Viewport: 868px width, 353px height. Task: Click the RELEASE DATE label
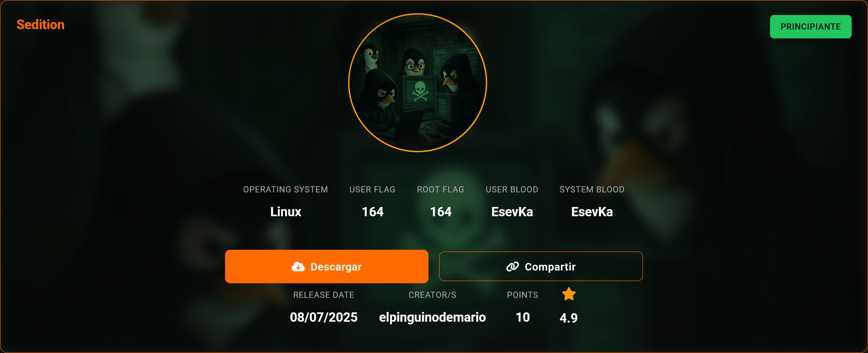pyautogui.click(x=323, y=295)
